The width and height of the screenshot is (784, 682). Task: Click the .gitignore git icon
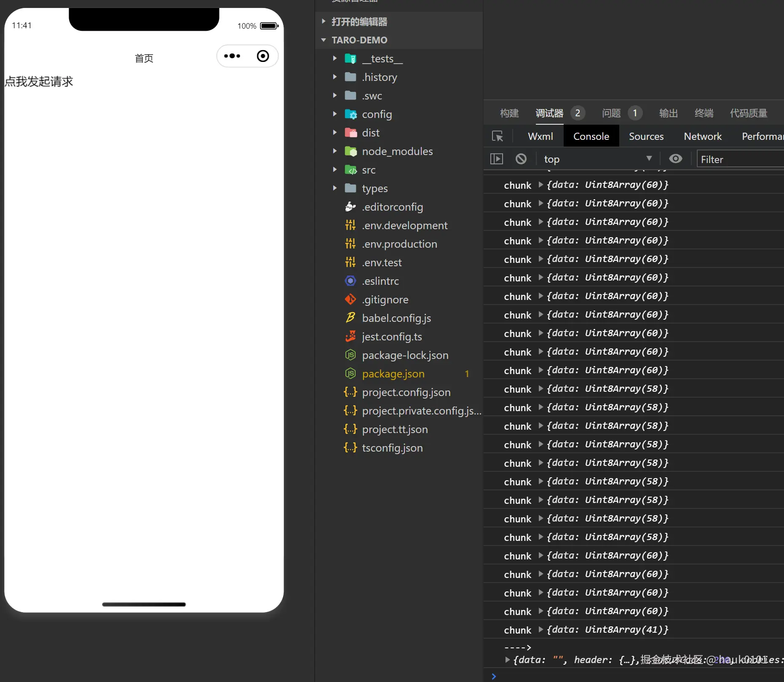pos(351,300)
